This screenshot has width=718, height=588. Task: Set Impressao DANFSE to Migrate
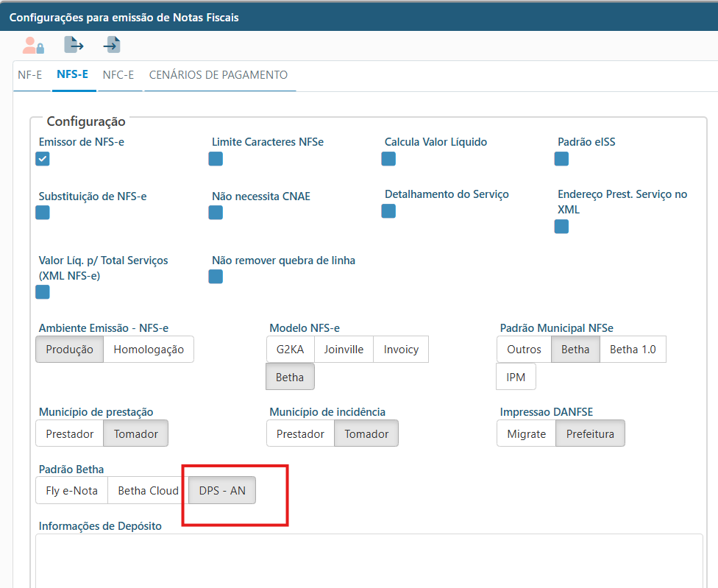coord(526,434)
